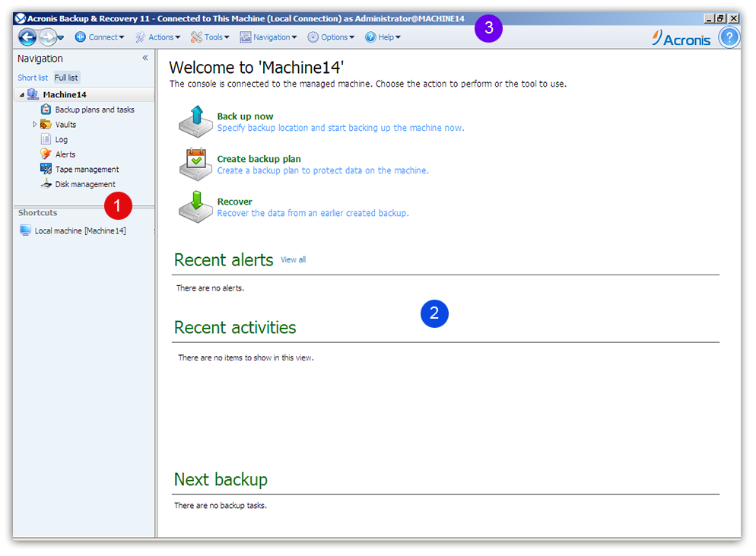The height and width of the screenshot is (556, 756).
Task: Click the Acronis application icon in title bar
Action: pyautogui.click(x=21, y=18)
